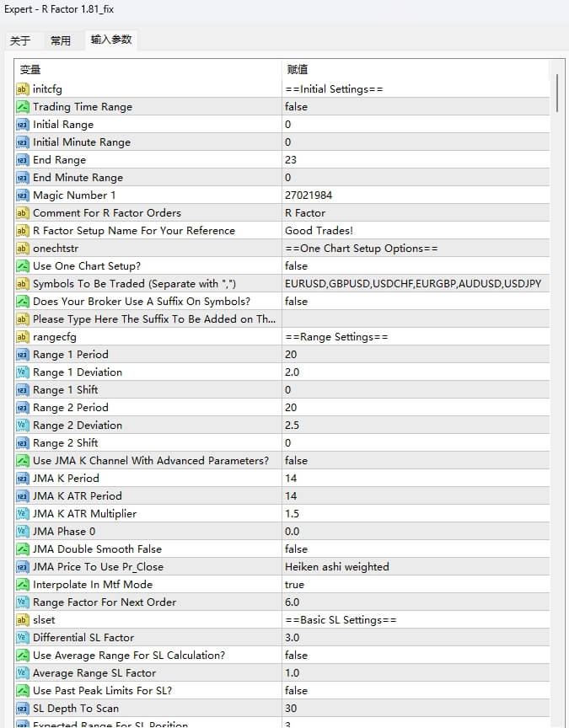Select the 输入参数 tab
569x728 pixels.
tap(111, 40)
